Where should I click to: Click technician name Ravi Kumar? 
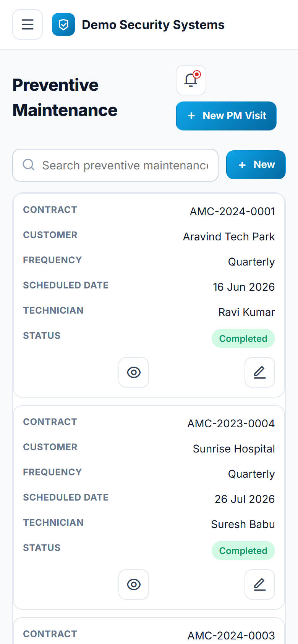tap(247, 312)
